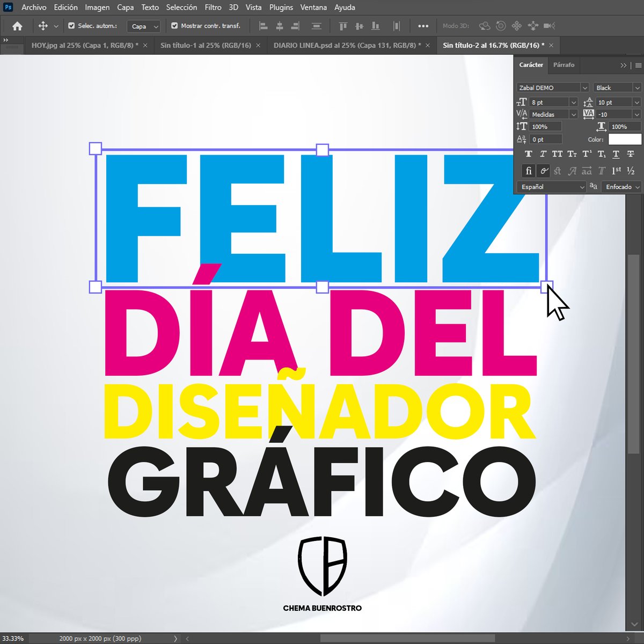Click the Fractions (½) icon
The width and height of the screenshot is (644, 644).
click(x=631, y=171)
